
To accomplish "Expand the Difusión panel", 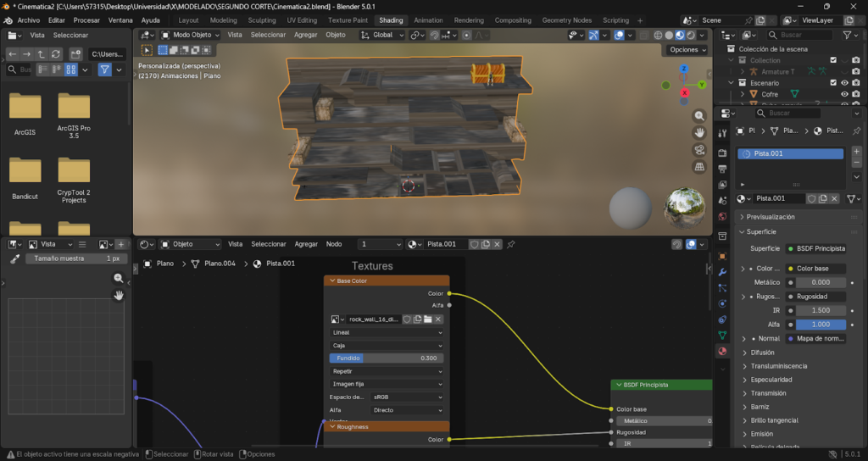I will (763, 353).
